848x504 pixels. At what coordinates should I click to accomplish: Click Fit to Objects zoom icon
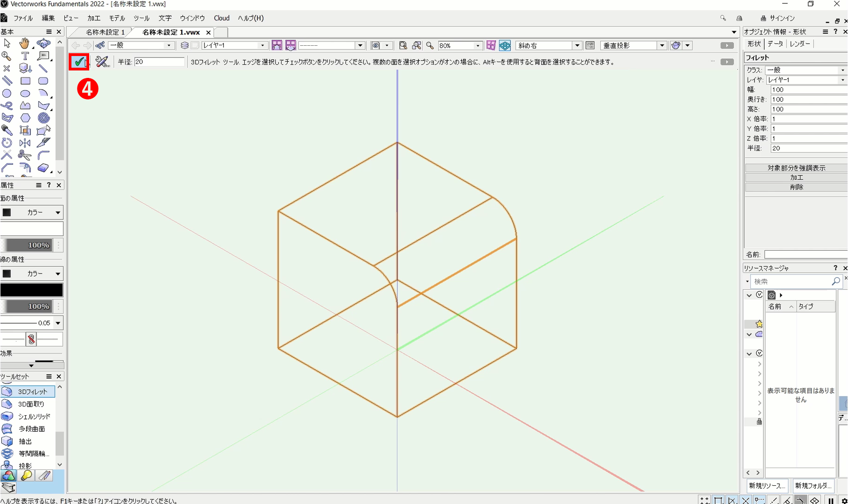pyautogui.click(x=417, y=45)
